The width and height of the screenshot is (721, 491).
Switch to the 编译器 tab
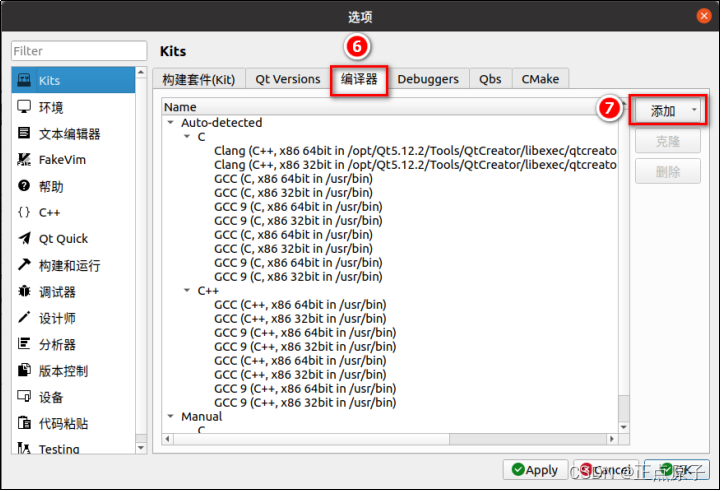click(359, 79)
